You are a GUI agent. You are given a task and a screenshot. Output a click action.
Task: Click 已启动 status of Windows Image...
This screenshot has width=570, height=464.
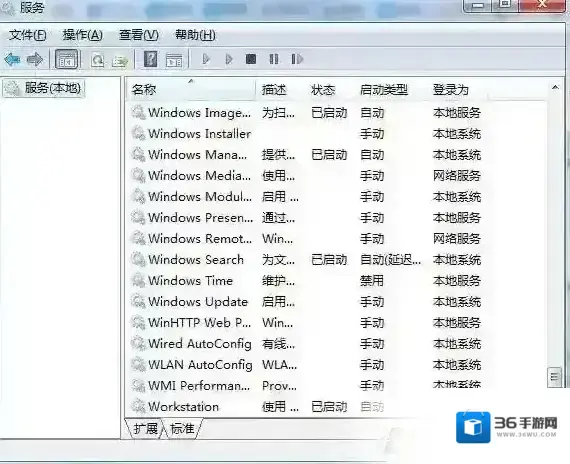[329, 113]
